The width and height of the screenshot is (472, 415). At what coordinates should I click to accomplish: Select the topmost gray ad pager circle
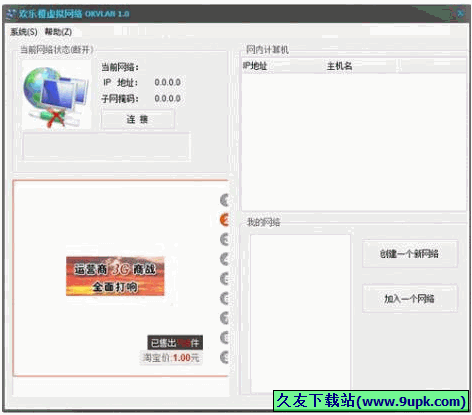[225, 200]
